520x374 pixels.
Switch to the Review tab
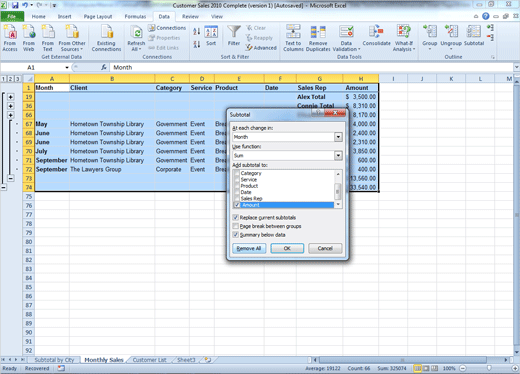pos(190,16)
